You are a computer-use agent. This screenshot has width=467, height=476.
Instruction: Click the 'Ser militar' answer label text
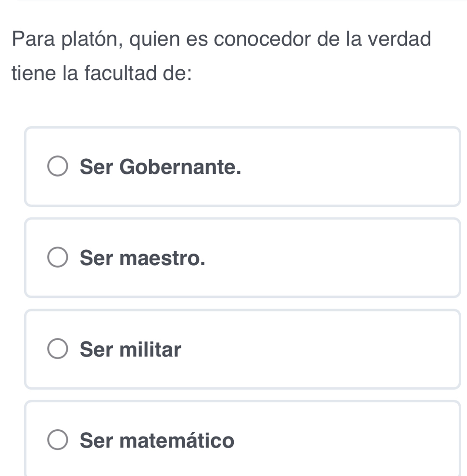click(131, 349)
